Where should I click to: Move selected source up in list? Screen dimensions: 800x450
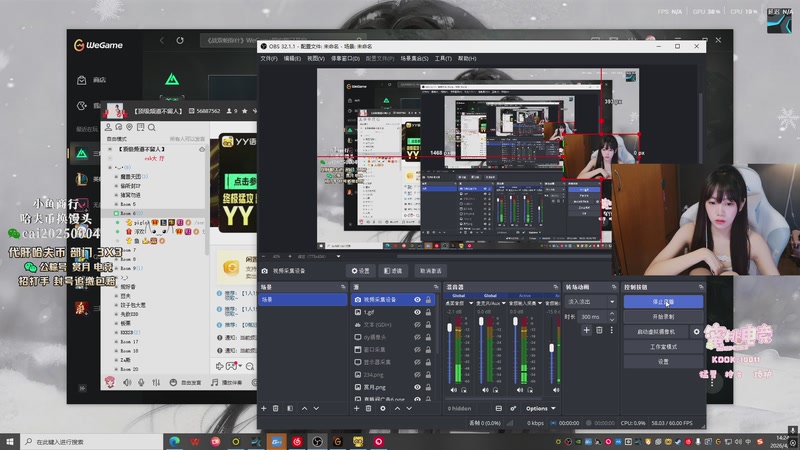397,408
